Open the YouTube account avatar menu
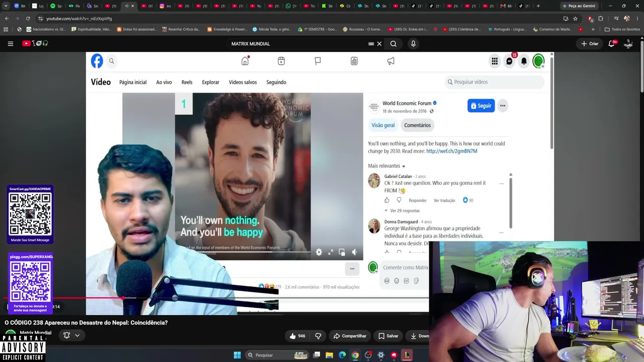The height and width of the screenshot is (362, 644). pyautogui.click(x=628, y=44)
